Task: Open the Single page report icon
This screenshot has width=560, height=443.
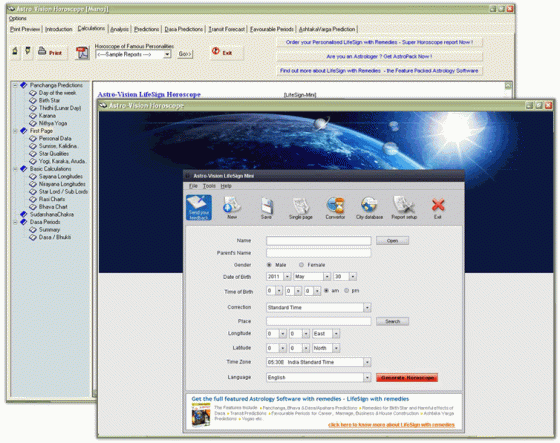Action: [300, 208]
